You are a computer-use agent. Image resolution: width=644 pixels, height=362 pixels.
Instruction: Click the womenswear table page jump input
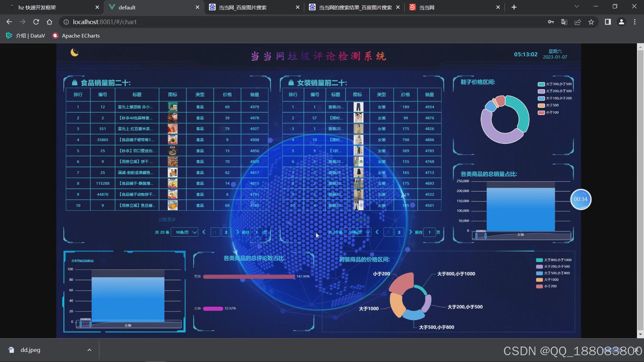429,232
